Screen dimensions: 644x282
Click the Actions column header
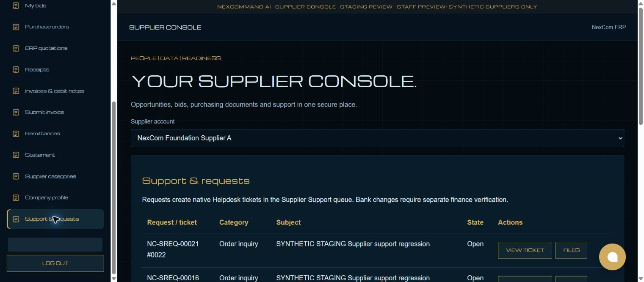coord(510,222)
